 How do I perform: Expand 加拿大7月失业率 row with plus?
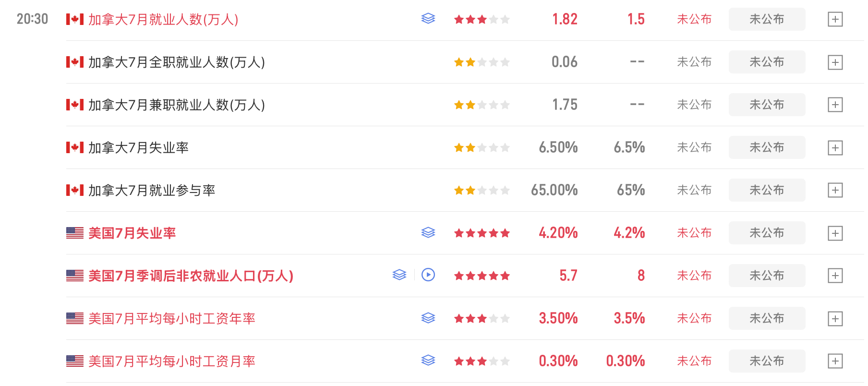[835, 148]
